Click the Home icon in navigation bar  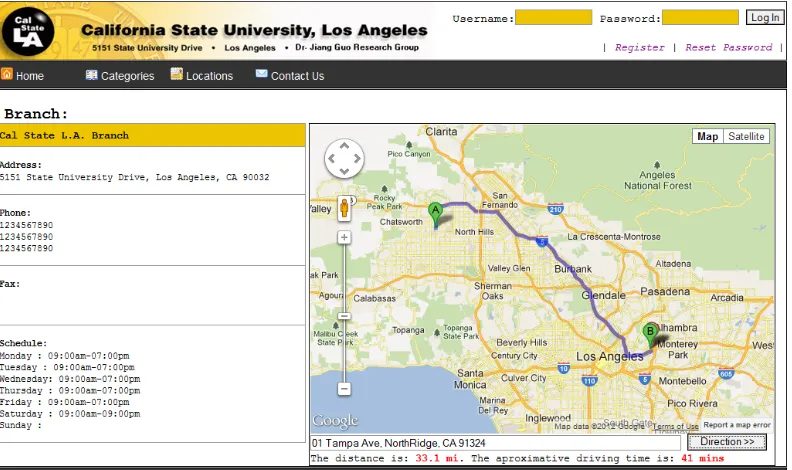pyautogui.click(x=7, y=74)
